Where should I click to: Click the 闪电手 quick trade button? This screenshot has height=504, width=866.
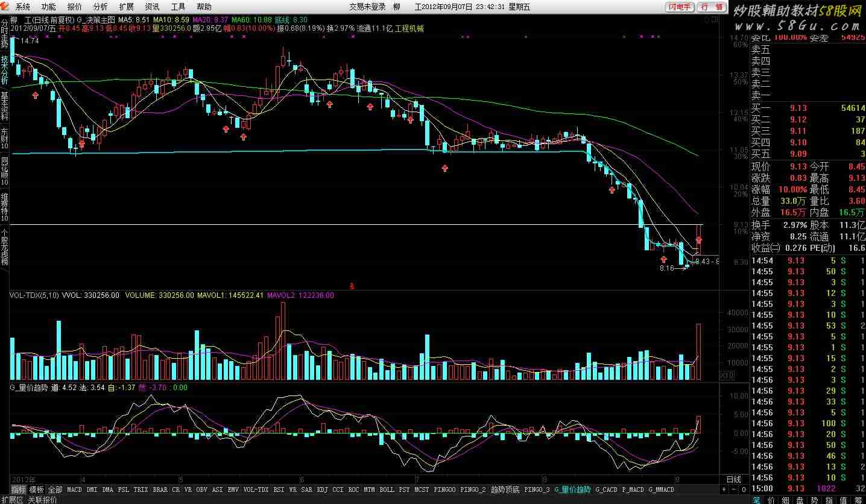(680, 7)
